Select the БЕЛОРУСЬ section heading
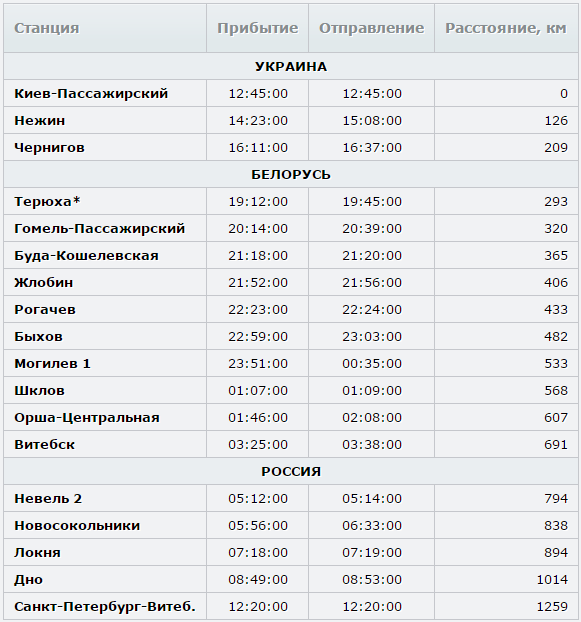Viewport: 581px width, 622px height. (291, 175)
